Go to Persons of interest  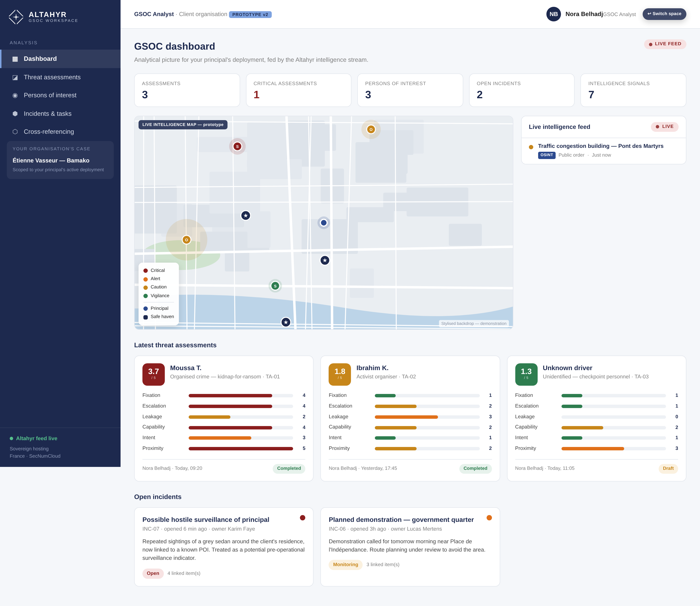coord(60,95)
